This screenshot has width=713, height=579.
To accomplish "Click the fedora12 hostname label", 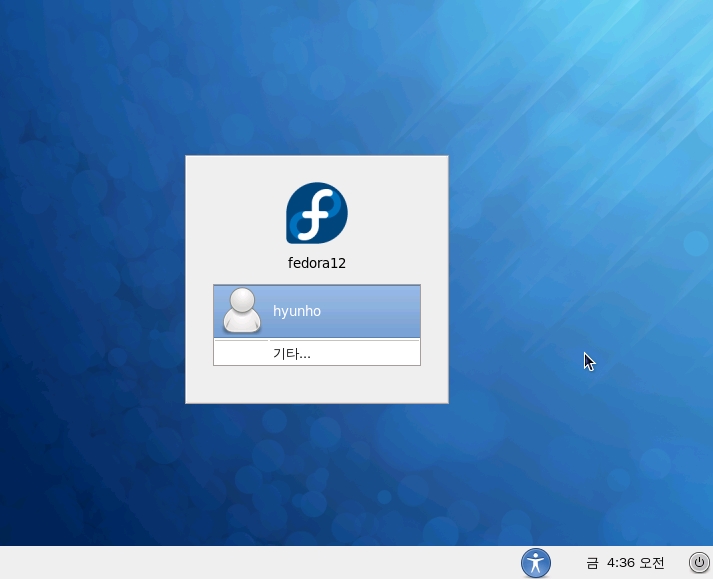I will 317,263.
